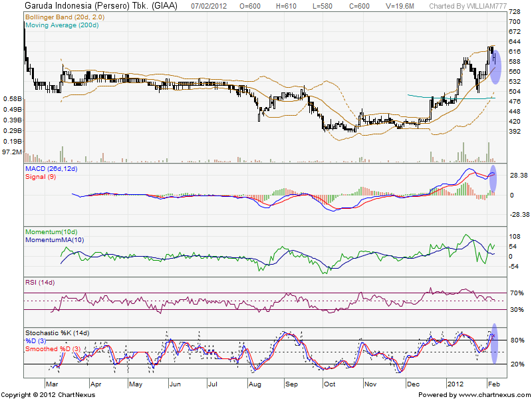Click the Stochastic 80% level label

point(517,340)
